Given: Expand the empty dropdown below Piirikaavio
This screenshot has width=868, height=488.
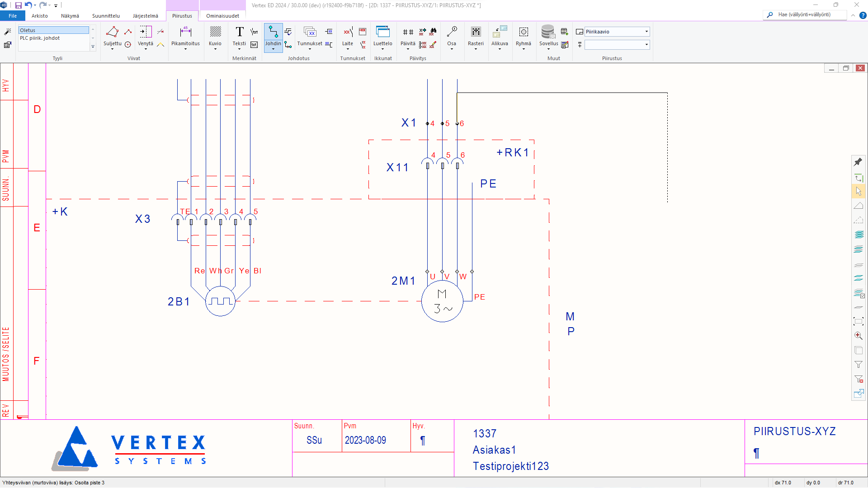Looking at the screenshot, I should tap(646, 44).
